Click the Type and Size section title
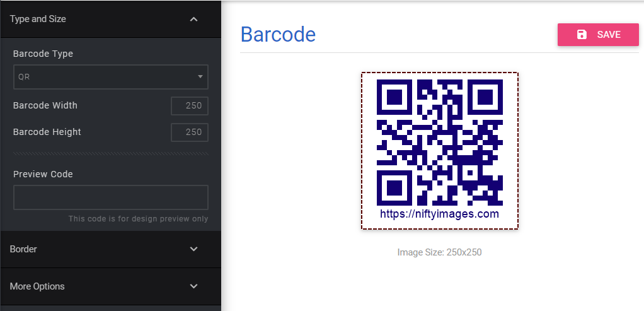Image resolution: width=644 pixels, height=311 pixels. [x=38, y=19]
